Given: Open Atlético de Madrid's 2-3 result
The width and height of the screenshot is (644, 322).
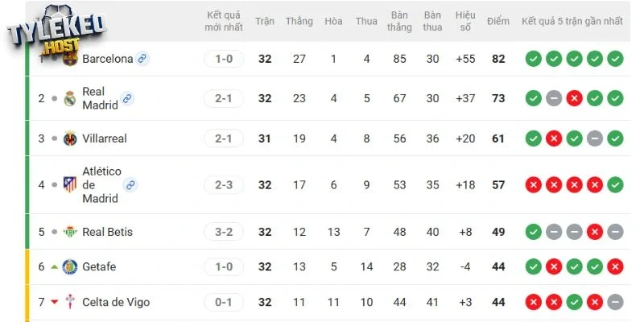Looking at the screenshot, I should point(224,185).
